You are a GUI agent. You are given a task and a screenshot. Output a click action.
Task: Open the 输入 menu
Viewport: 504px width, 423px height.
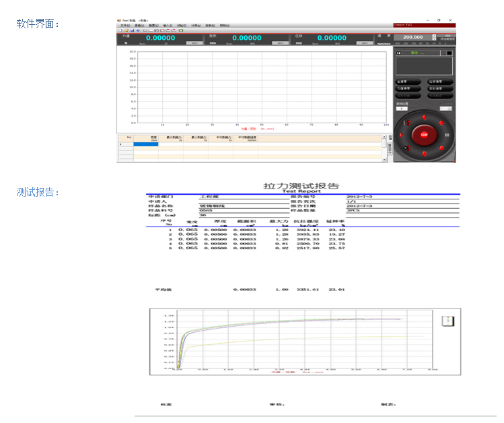point(168,26)
